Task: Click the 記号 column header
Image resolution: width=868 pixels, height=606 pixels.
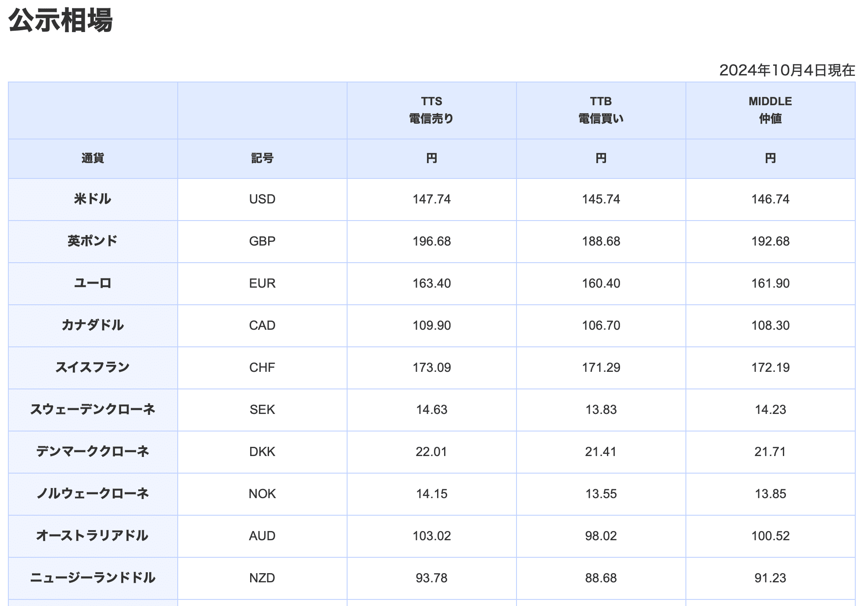Action: point(262,158)
